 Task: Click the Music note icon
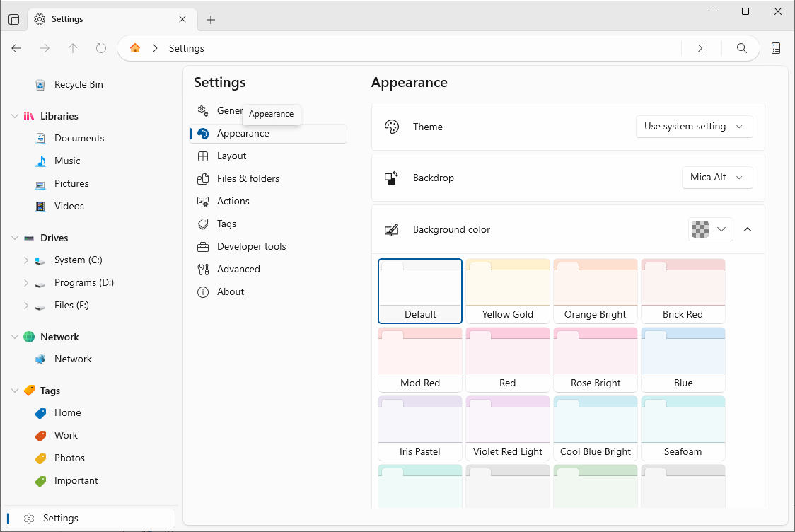pos(40,161)
